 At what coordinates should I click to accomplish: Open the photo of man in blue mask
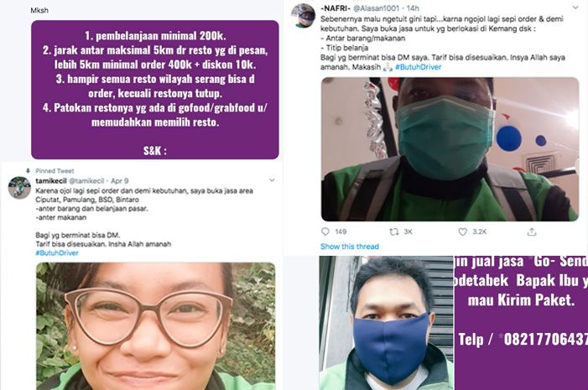(x=386, y=323)
